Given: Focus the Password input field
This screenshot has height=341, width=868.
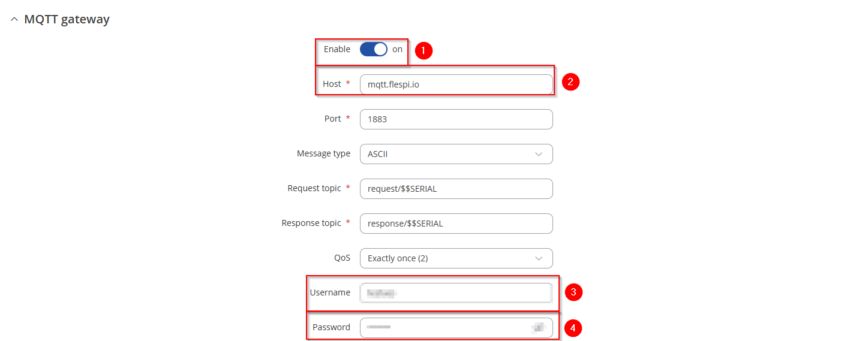Looking at the screenshot, I should click(444, 328).
